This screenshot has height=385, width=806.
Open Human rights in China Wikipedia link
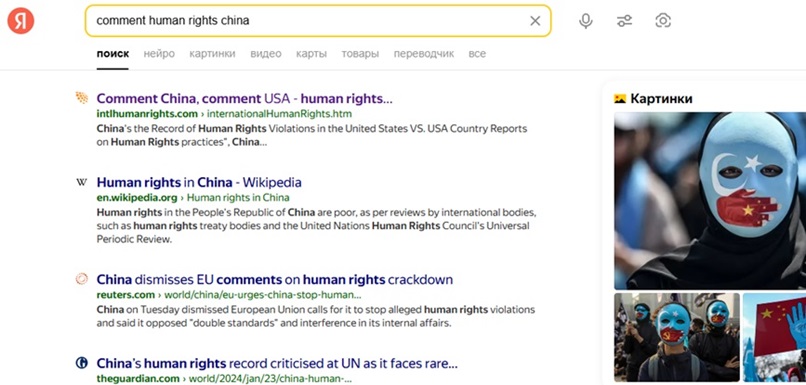[x=199, y=182]
